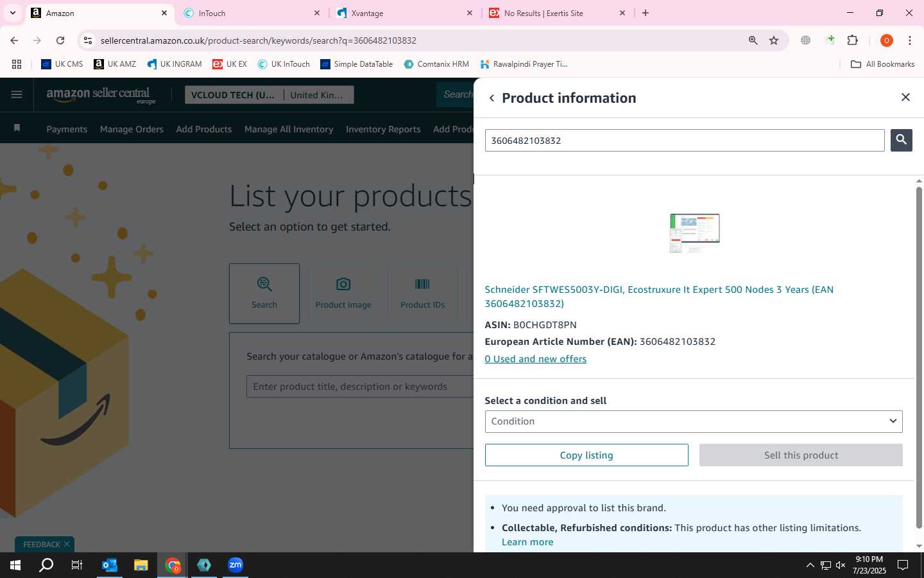Screen dimensions: 924x578
Task: Open a new browser tab
Action: [646, 13]
